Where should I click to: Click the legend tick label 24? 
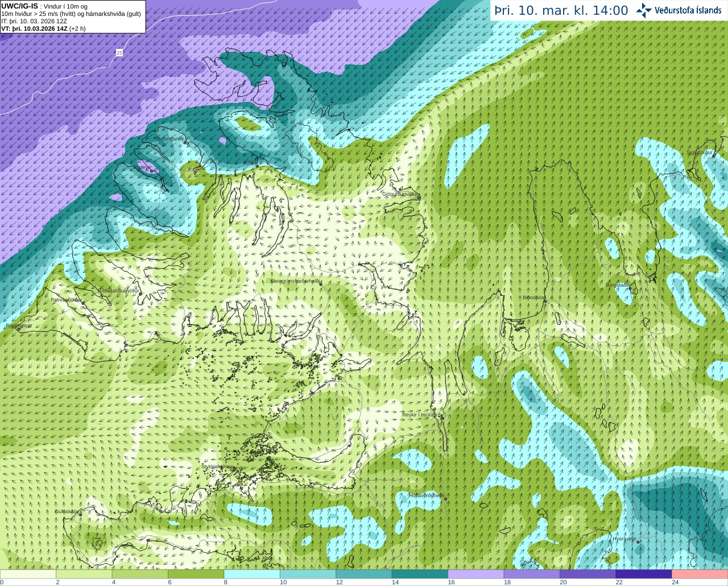[x=675, y=582]
